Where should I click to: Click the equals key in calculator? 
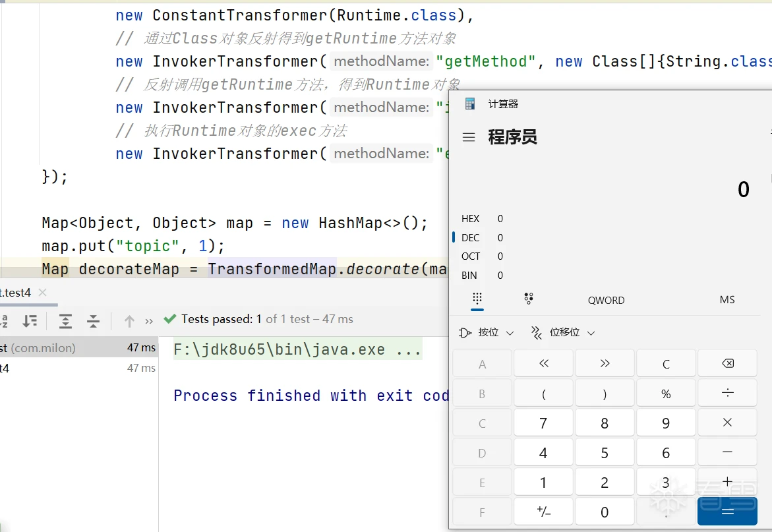[727, 512]
